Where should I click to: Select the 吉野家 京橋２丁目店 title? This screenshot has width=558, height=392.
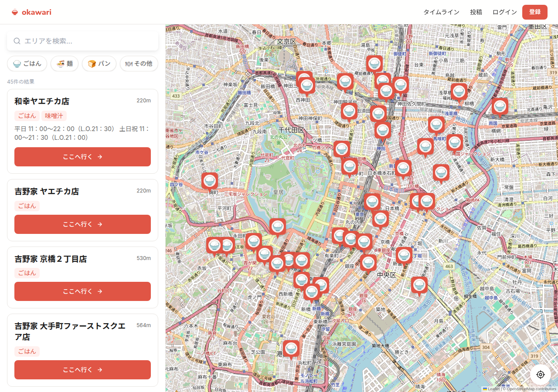coord(51,259)
